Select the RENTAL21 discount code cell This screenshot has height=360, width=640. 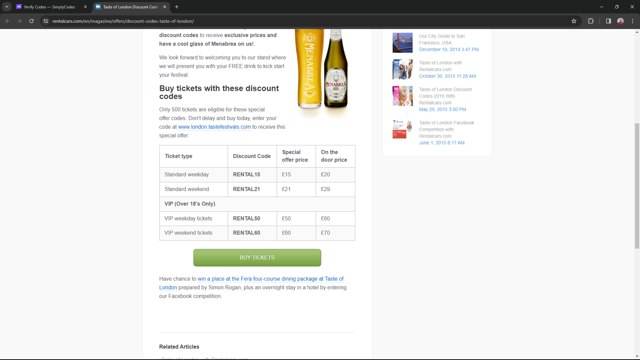(x=252, y=189)
